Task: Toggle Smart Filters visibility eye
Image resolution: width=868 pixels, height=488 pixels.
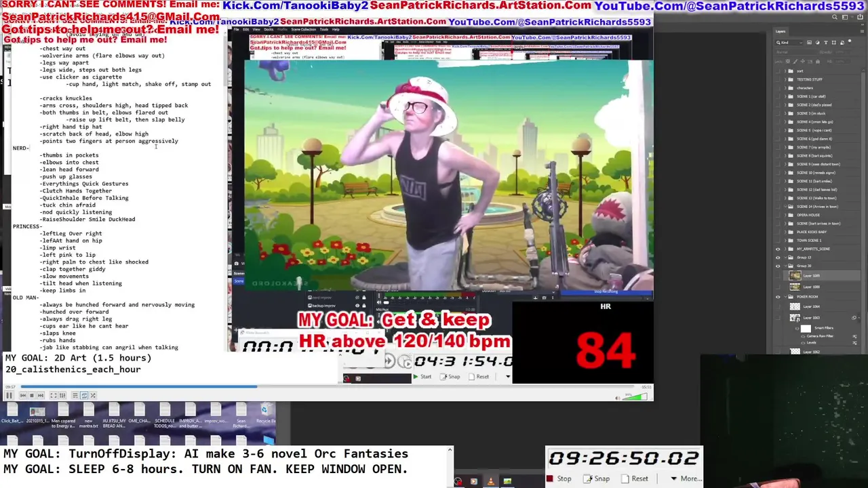Action: pos(797,329)
